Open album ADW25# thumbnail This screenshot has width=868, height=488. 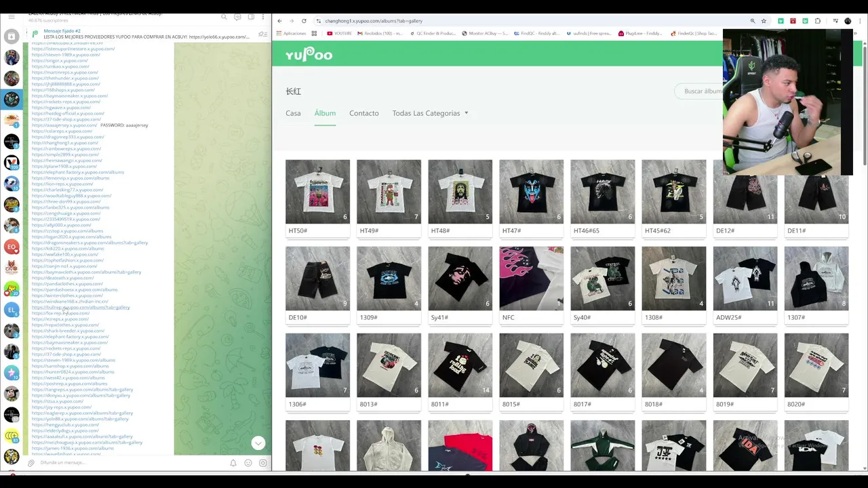tap(745, 279)
